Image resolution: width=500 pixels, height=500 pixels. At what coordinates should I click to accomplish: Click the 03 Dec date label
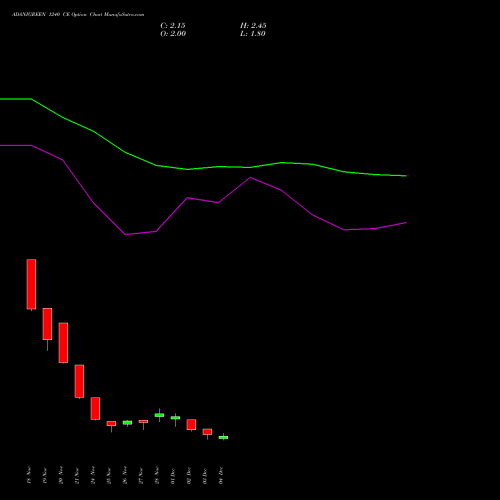205,476
